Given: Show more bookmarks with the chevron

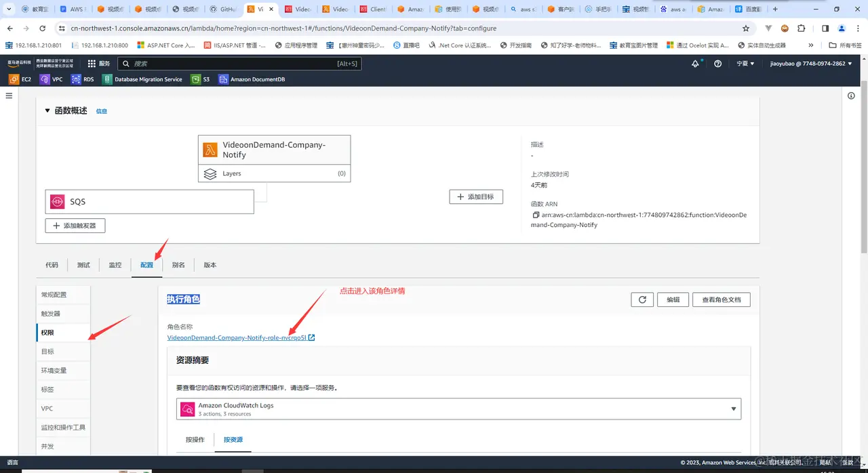Looking at the screenshot, I should (x=811, y=45).
